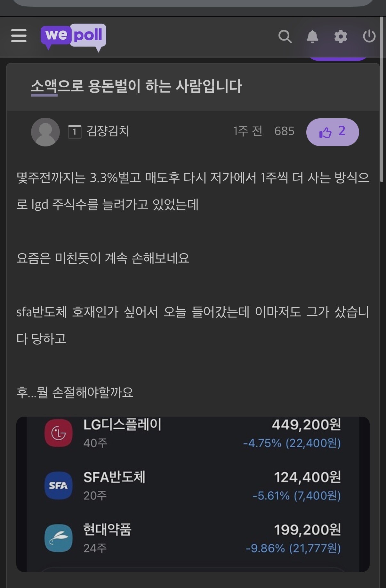This screenshot has width=386, height=588.
Task: Open notifications bell icon
Action: (x=312, y=36)
